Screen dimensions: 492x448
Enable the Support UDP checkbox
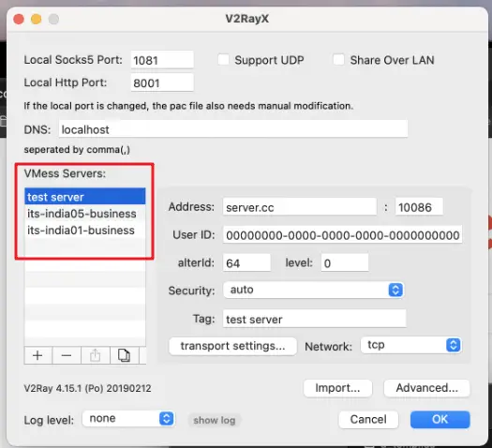click(x=223, y=60)
